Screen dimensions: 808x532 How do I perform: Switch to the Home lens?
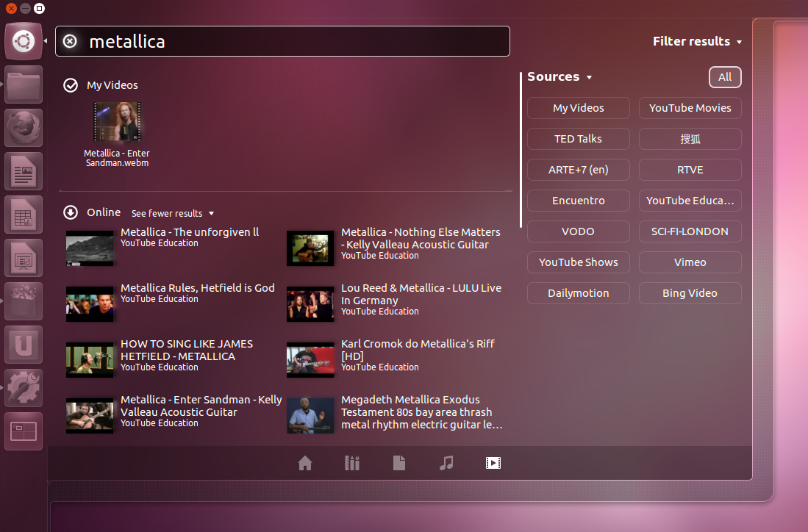305,463
